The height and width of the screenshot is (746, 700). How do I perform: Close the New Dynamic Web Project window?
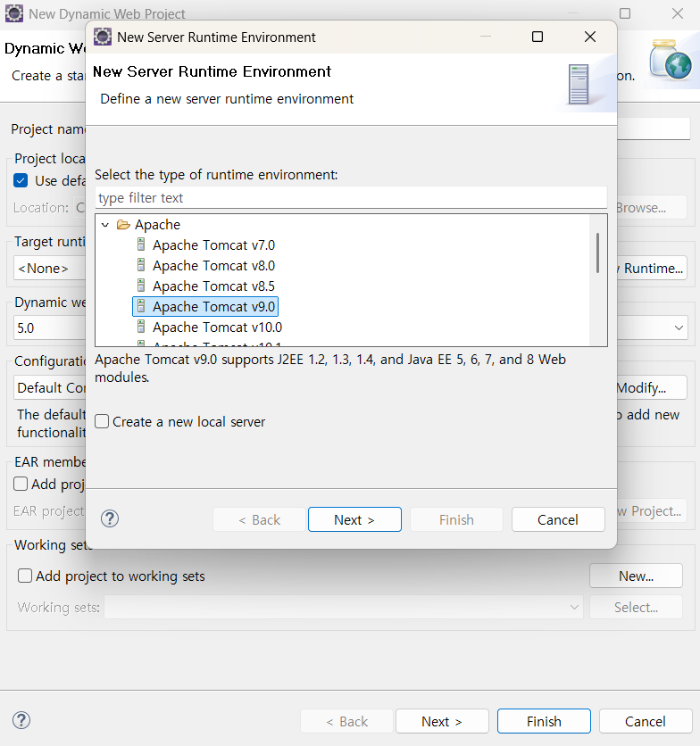pyautogui.click(x=678, y=13)
